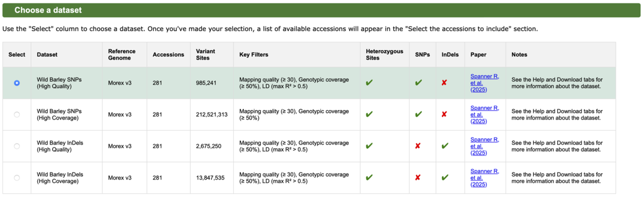
Task: Click the Key Filters column header
Action: (254, 54)
